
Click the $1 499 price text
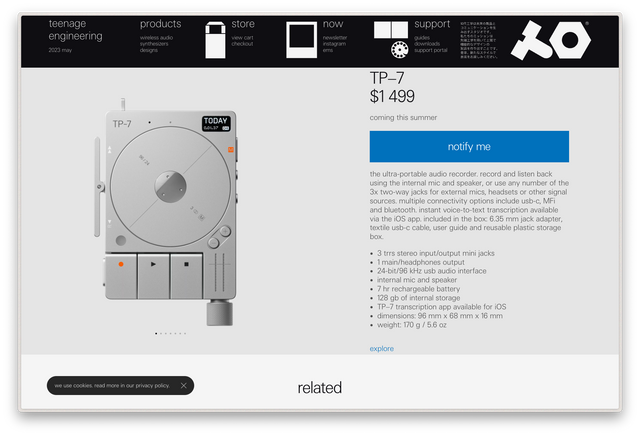(392, 96)
